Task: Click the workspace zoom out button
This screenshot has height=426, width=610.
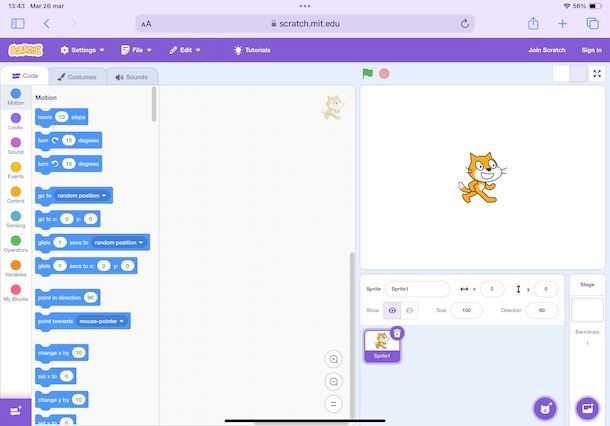Action: 333,382
